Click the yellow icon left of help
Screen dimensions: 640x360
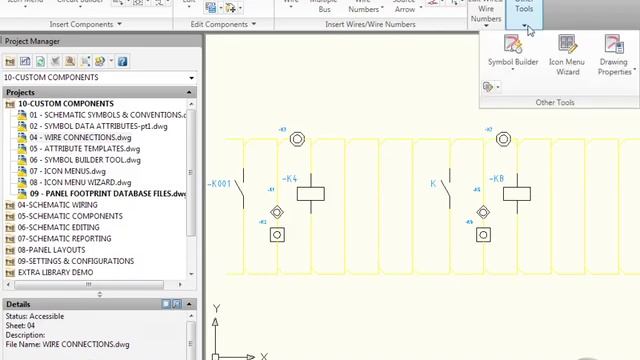[100, 62]
